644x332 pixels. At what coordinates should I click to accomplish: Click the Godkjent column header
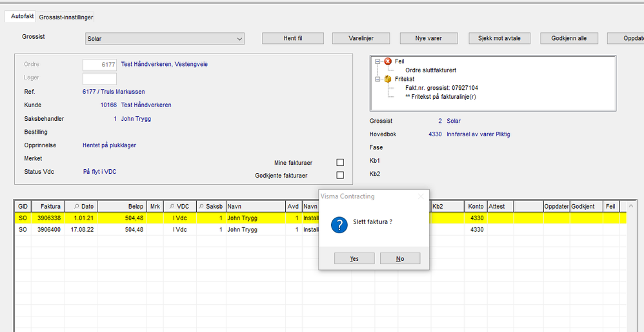point(586,206)
